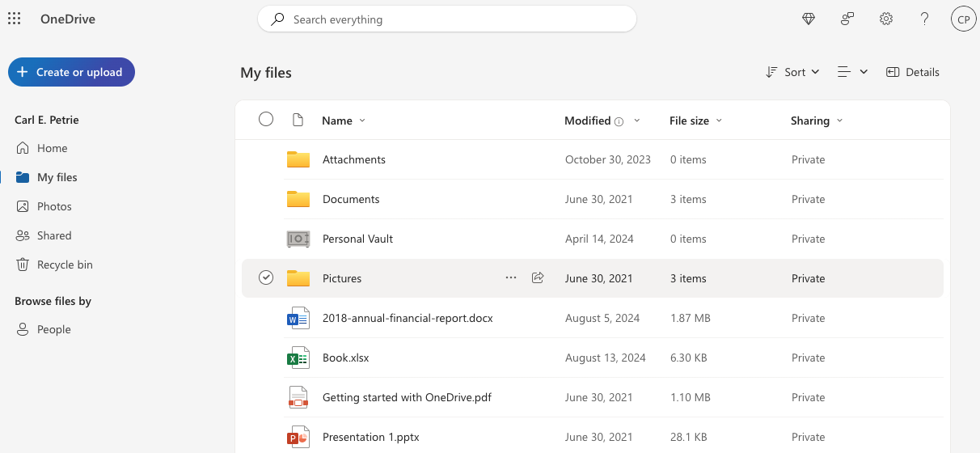The width and height of the screenshot is (980, 453).
Task: Click the My files page heading
Action: tap(266, 73)
